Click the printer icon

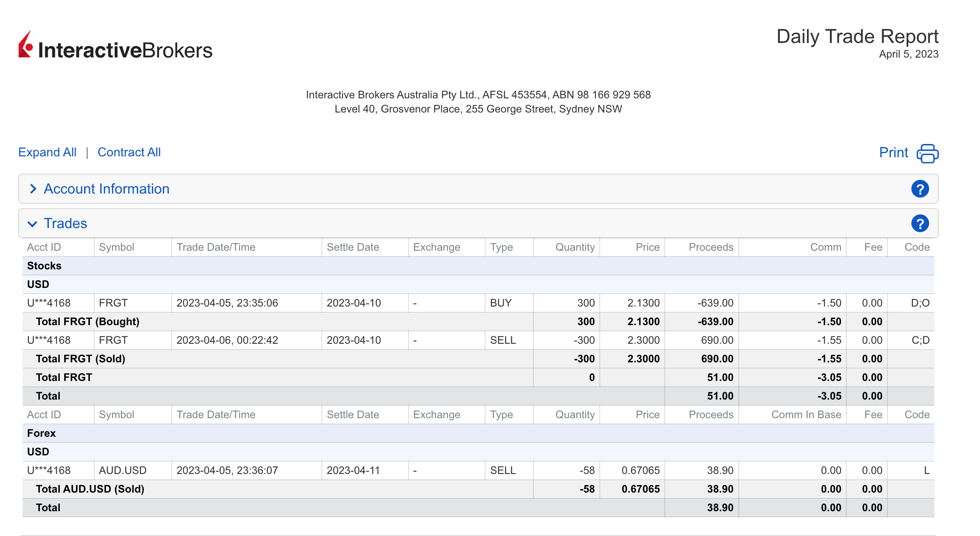coord(927,153)
